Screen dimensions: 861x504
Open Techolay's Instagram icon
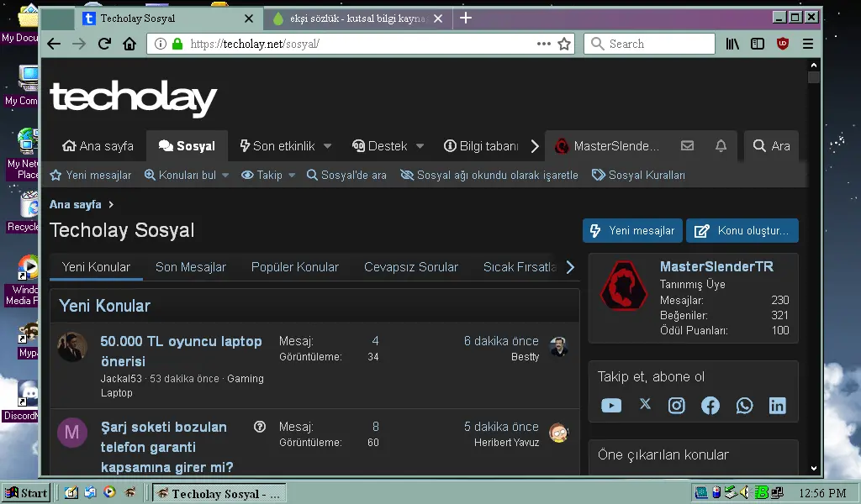[677, 406]
